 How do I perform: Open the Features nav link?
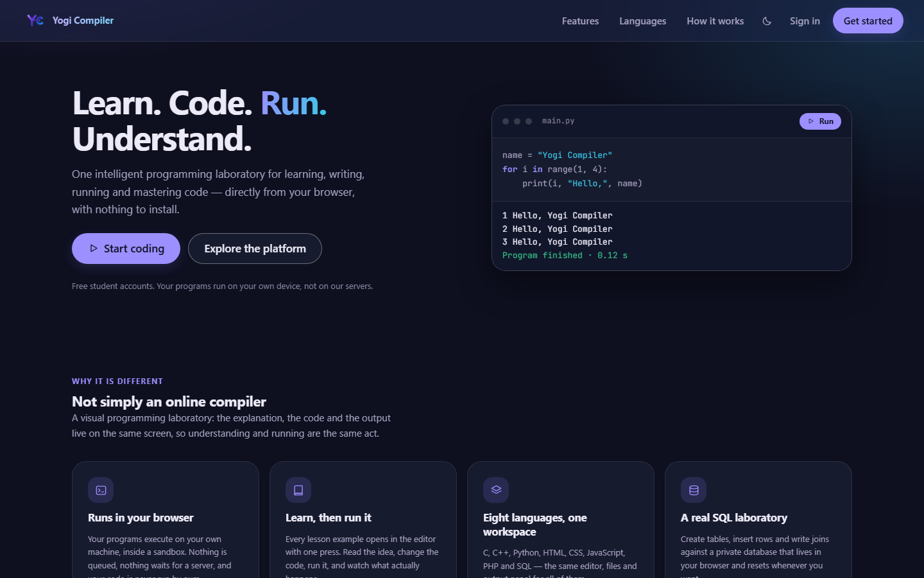coord(580,21)
